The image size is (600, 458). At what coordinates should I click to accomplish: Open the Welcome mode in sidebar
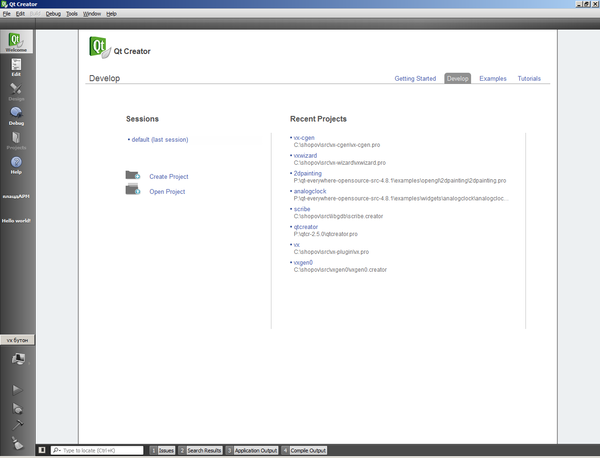pos(16,42)
